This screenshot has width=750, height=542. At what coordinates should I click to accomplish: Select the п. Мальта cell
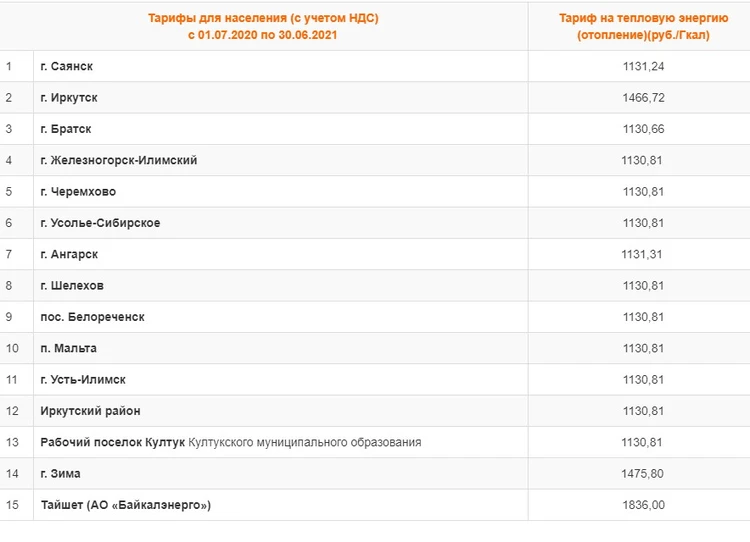[x=69, y=348]
